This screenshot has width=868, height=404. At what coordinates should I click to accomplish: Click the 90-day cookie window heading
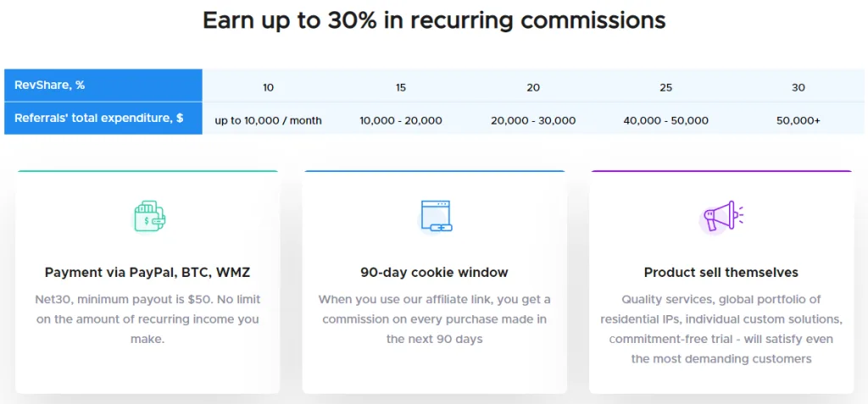(x=434, y=273)
